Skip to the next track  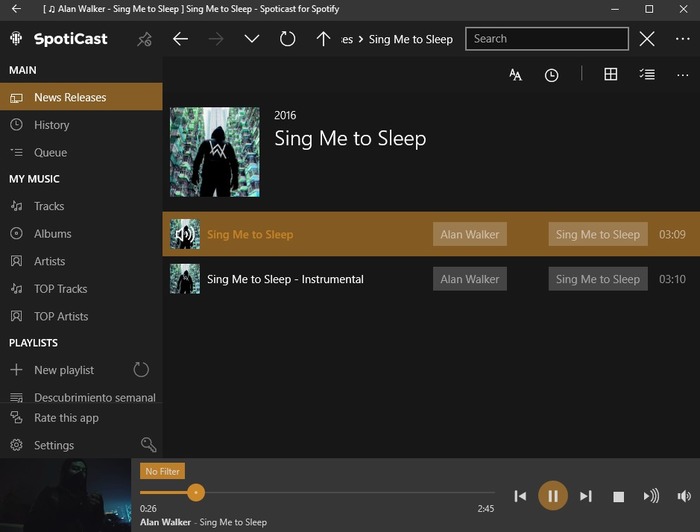pos(586,496)
